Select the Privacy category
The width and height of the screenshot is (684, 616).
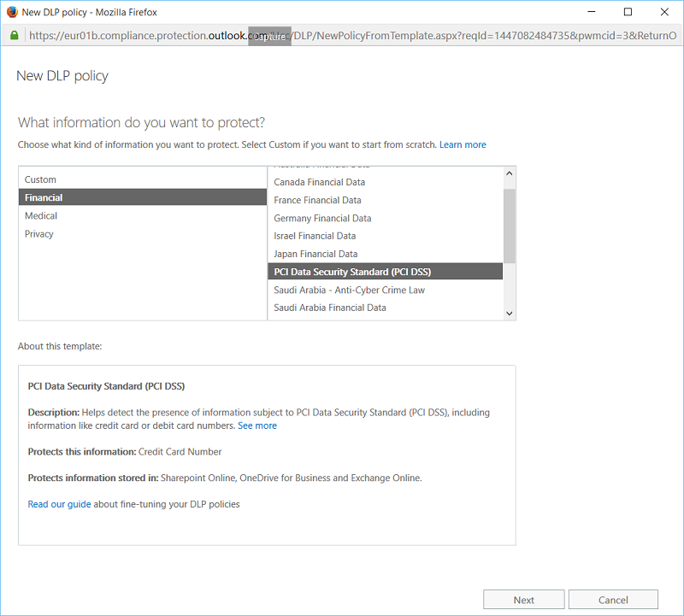click(143, 234)
